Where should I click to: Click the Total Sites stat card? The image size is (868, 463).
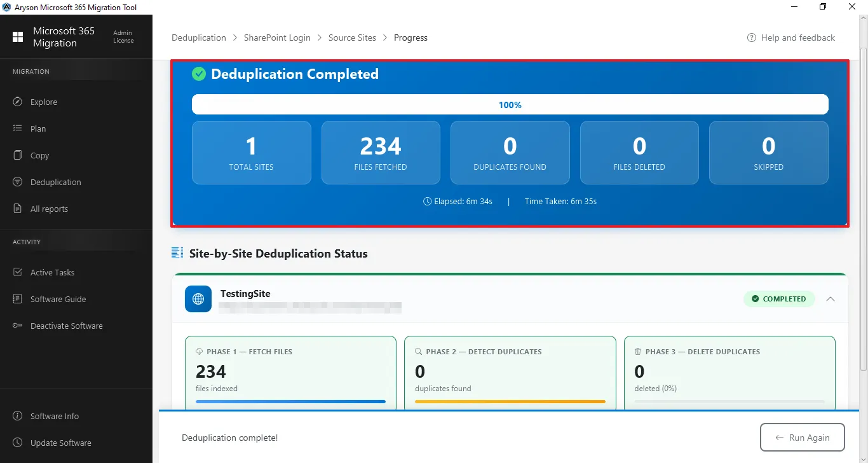[252, 153]
